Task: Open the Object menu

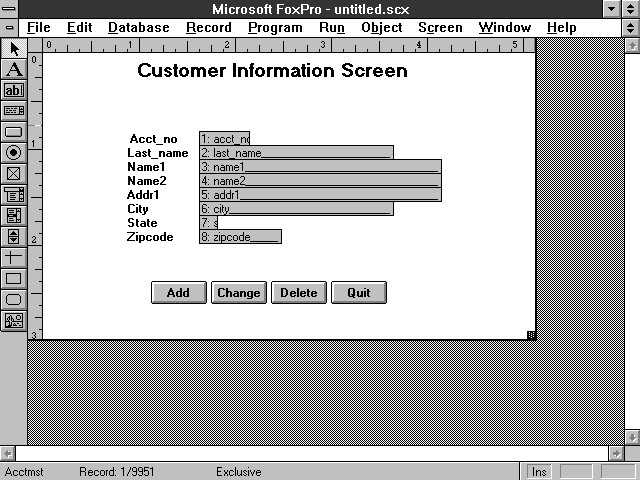Action: tap(382, 28)
